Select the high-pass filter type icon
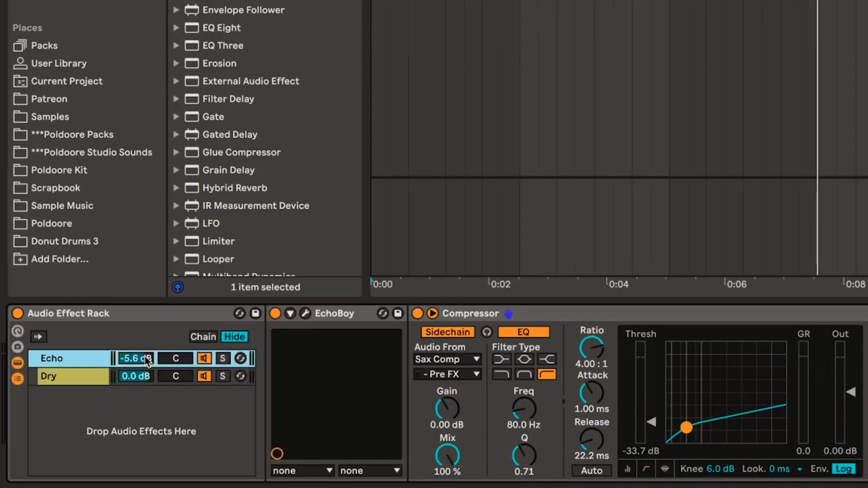 547,374
